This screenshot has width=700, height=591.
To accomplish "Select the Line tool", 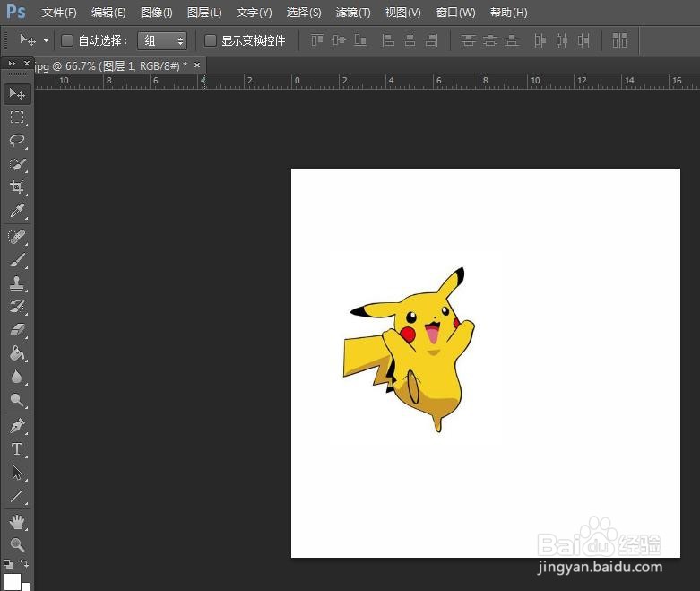I will click(17, 496).
